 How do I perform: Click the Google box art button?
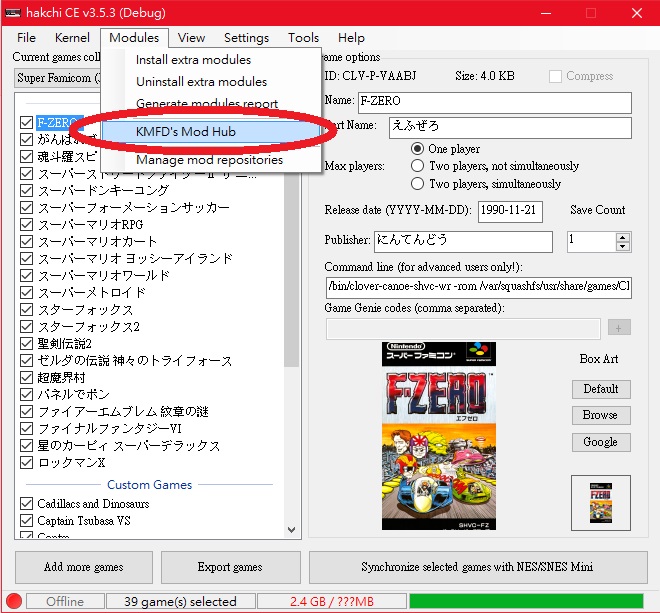[x=601, y=442]
